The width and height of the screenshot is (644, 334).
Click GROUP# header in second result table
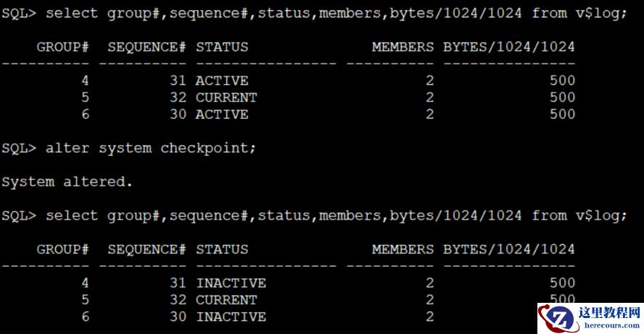tap(62, 249)
